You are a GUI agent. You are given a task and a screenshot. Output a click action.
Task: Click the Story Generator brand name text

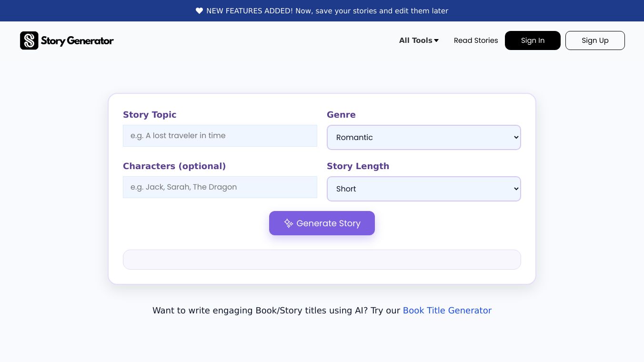tap(77, 40)
